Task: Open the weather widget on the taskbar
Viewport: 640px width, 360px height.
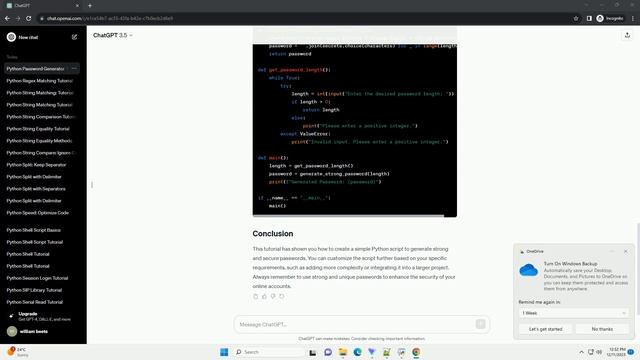Action: point(18,352)
